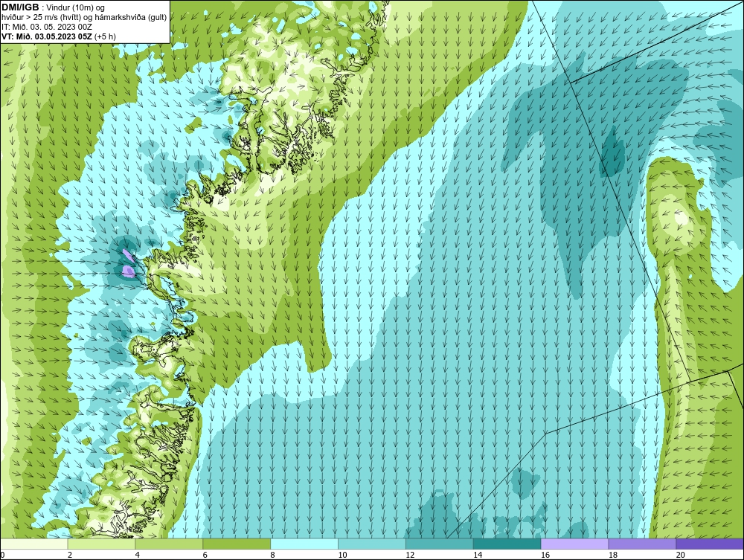Click the 6-8 m/s olive green swatch

click(237, 544)
